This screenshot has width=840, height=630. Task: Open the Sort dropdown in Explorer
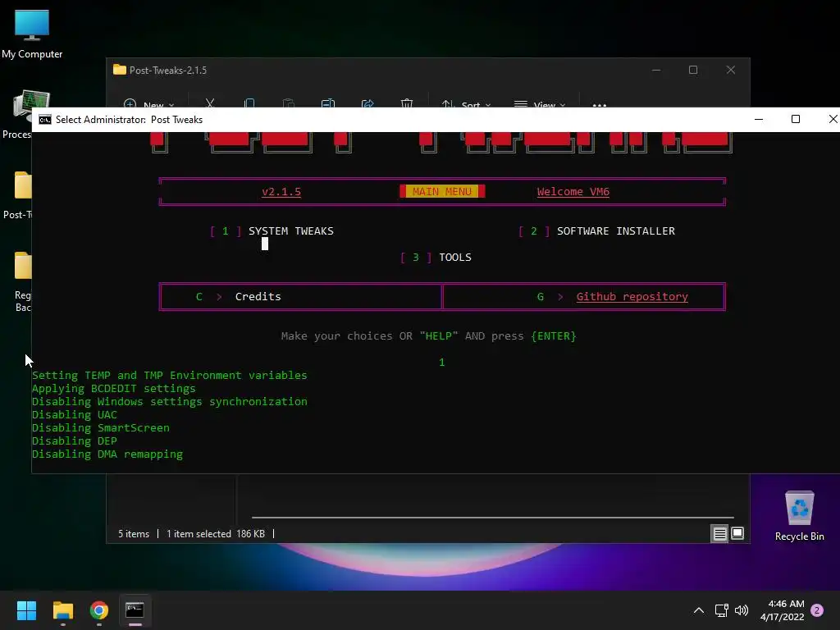tap(466, 104)
